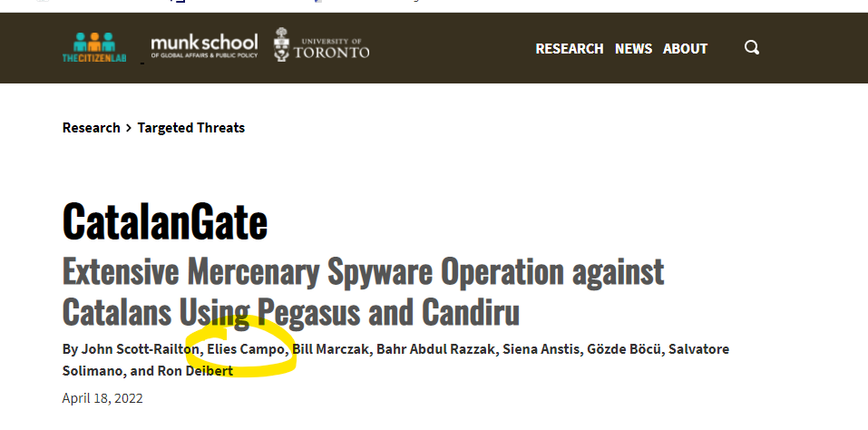868x430 pixels.
Task: Click the April 18, 2022 date
Action: tap(102, 398)
